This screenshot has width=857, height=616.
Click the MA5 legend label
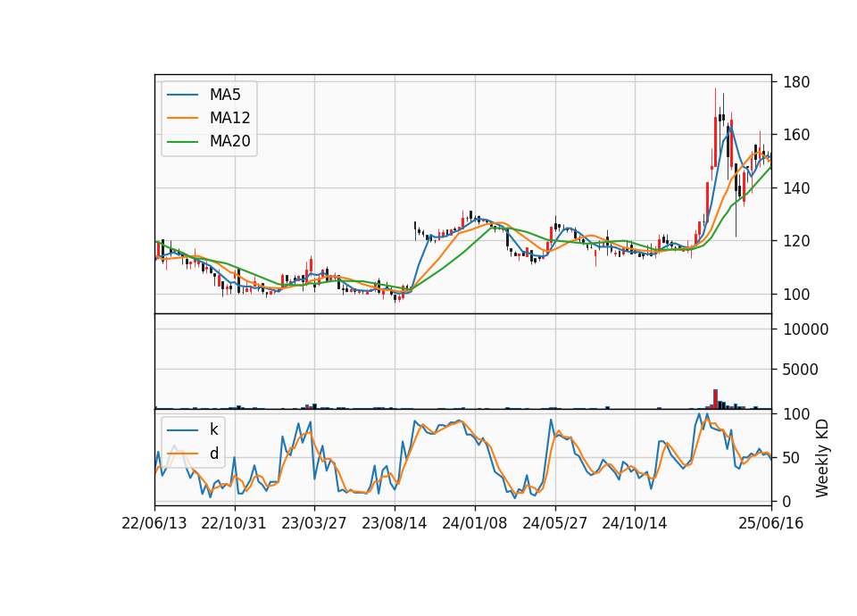click(x=225, y=95)
